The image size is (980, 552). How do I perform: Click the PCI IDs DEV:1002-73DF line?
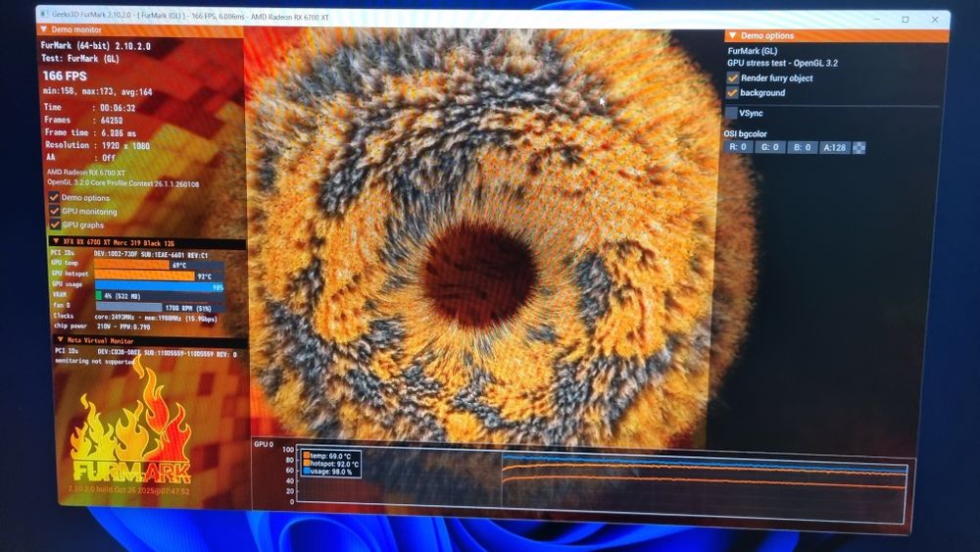coord(129,255)
